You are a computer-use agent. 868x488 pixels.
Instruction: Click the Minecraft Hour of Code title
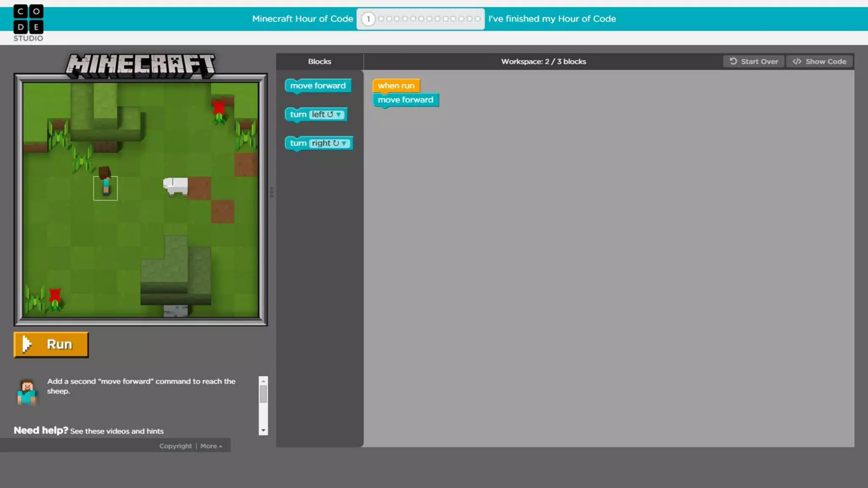(x=303, y=19)
